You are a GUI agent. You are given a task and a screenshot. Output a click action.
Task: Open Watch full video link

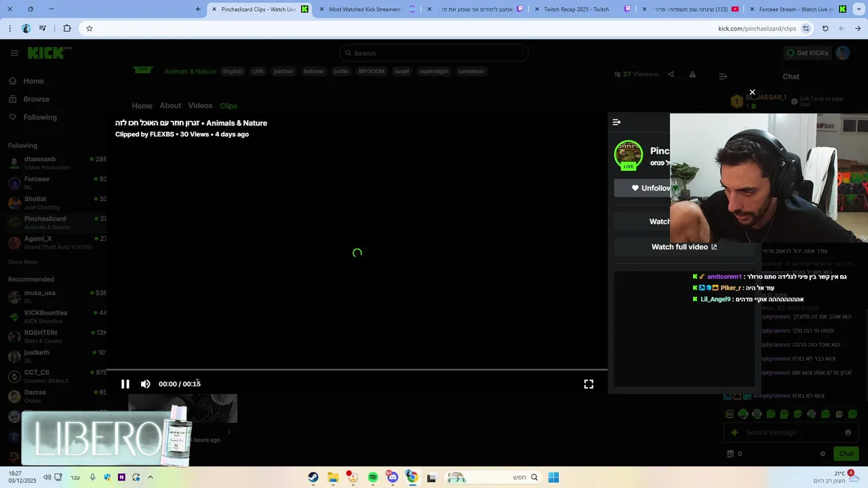pos(684,247)
